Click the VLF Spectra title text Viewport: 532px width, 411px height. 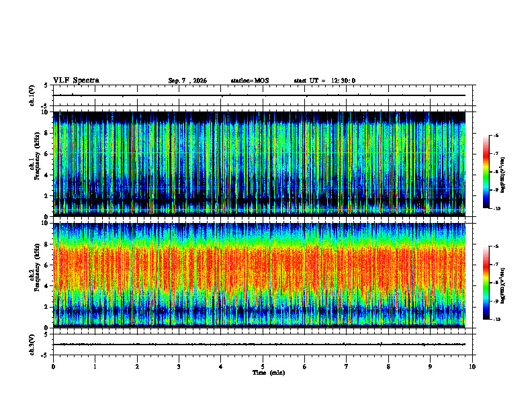click(77, 81)
